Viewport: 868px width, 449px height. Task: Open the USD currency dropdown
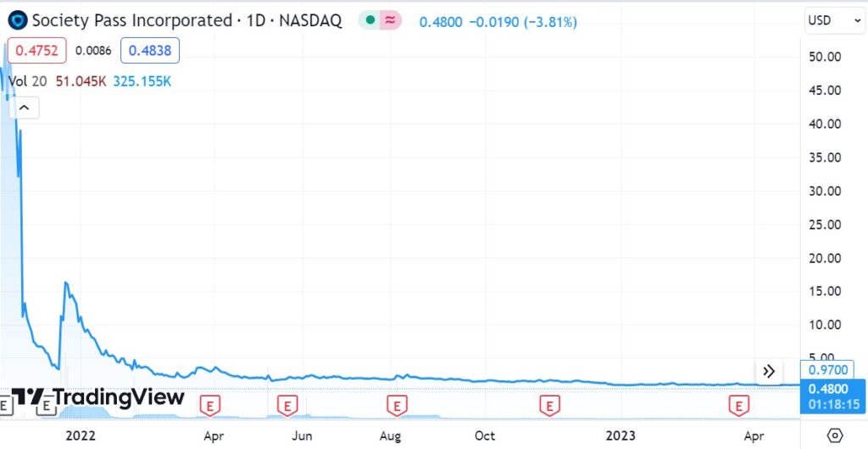click(834, 20)
